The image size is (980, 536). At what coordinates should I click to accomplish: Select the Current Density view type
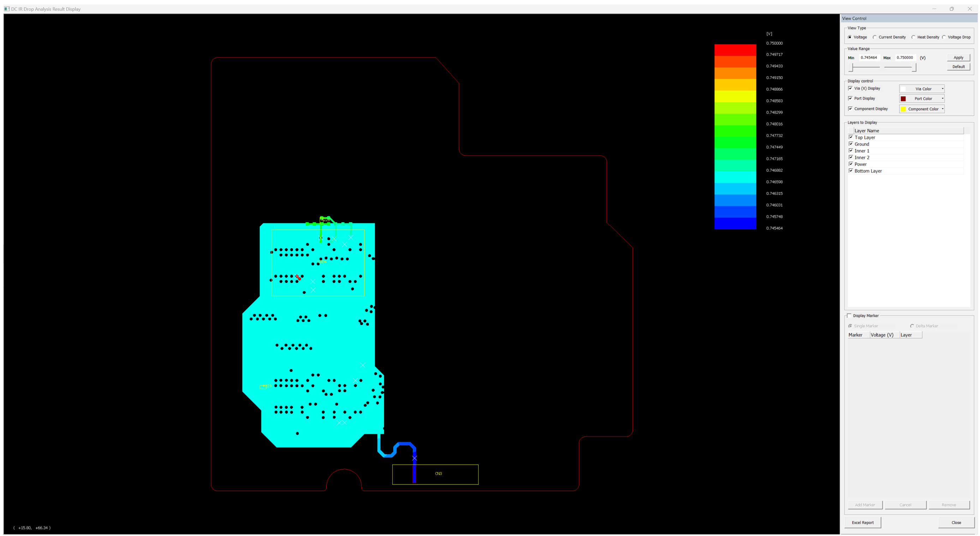(874, 37)
